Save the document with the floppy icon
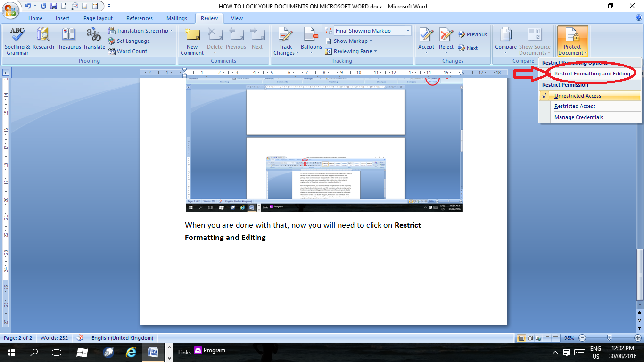This screenshot has width=644, height=362. [x=53, y=6]
